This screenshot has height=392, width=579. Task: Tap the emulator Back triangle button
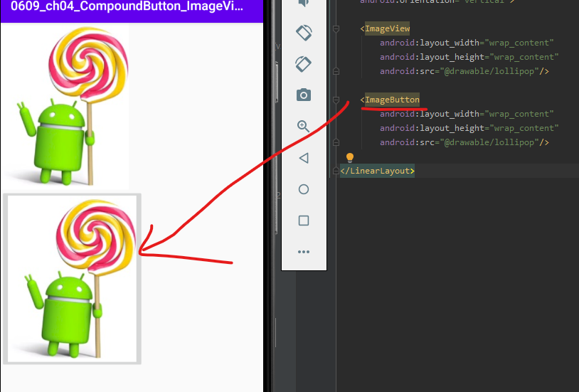point(304,158)
